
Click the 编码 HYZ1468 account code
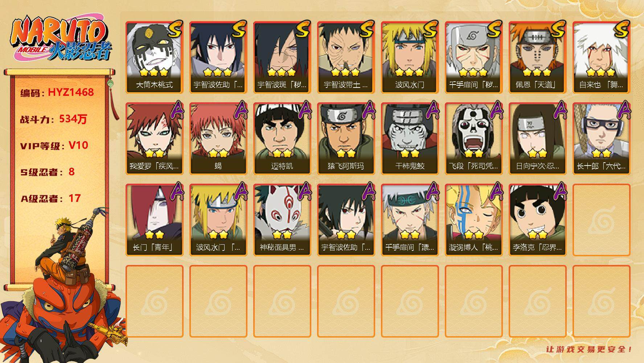coord(57,93)
